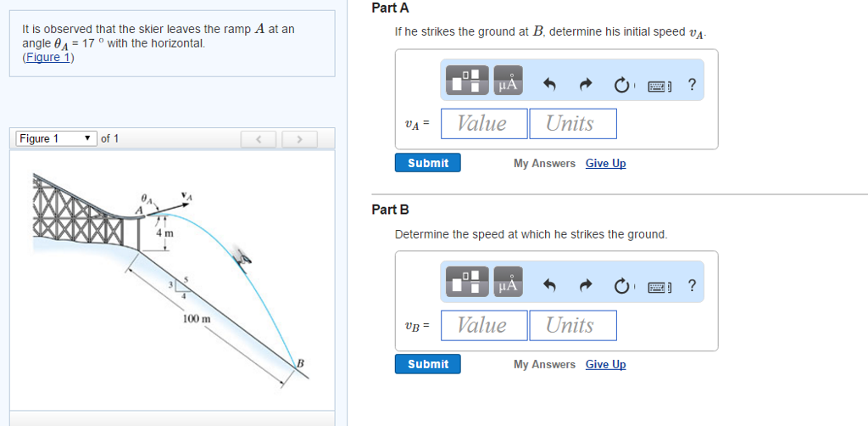Click the µÅ symbols button in Part A
This screenshot has width=868, height=426.
pyautogui.click(x=509, y=81)
